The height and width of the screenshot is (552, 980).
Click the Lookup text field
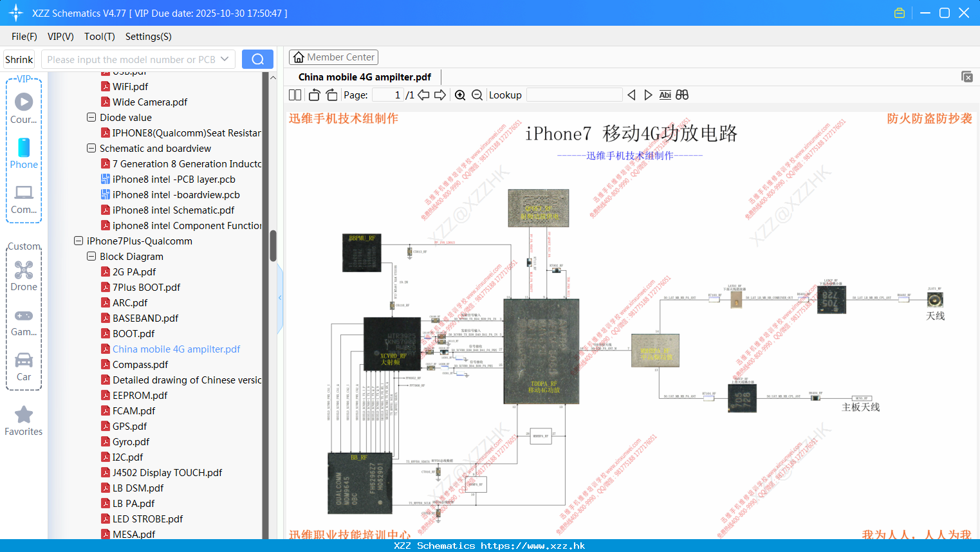[x=574, y=95]
